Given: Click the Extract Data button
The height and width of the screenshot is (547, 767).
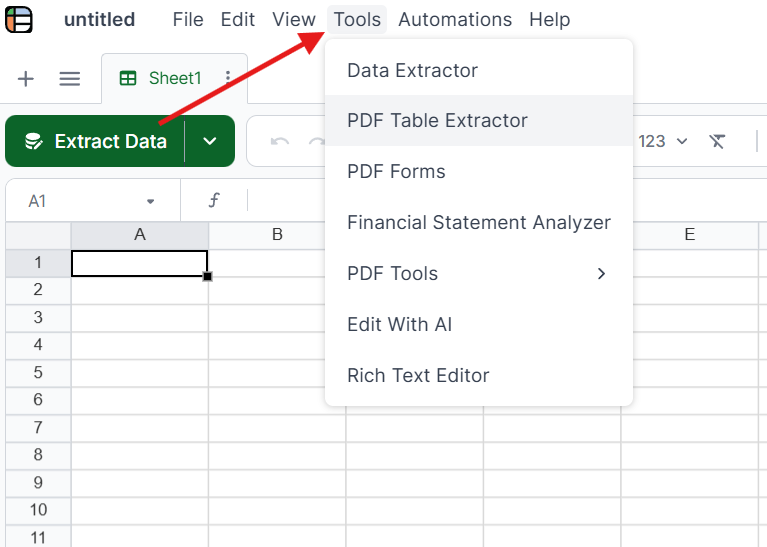Looking at the screenshot, I should click(95, 141).
